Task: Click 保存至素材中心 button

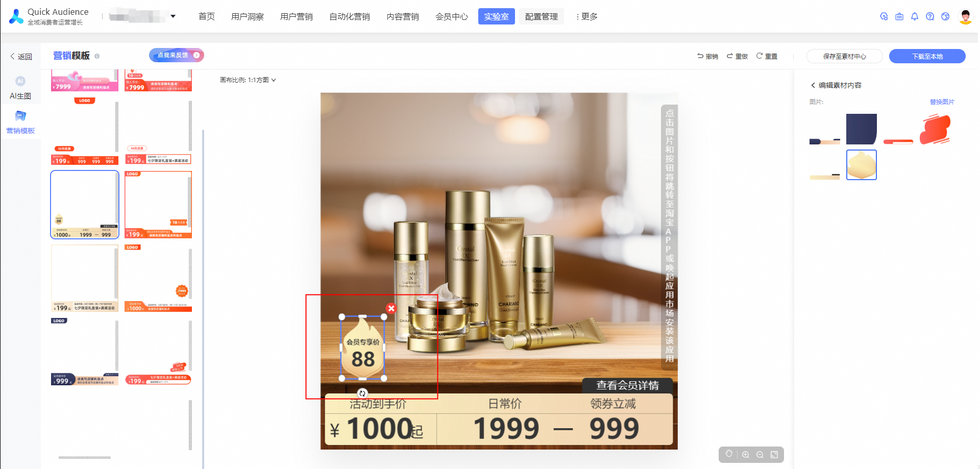Action: pos(845,56)
